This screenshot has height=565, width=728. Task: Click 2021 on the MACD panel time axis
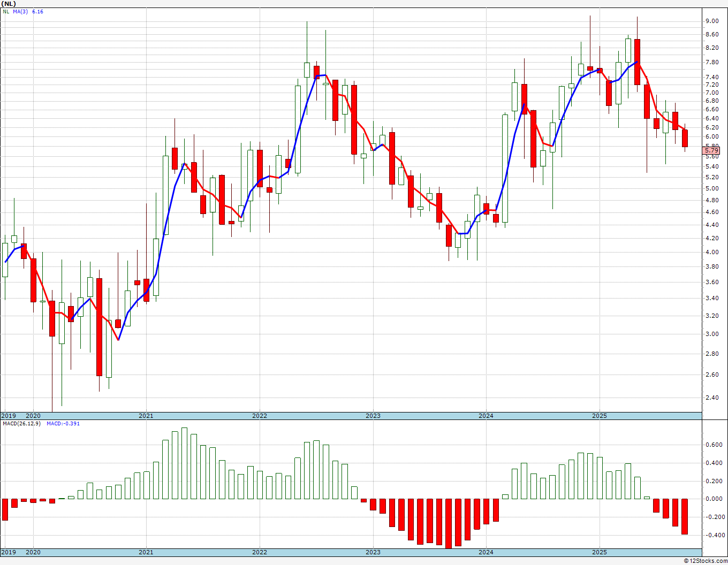point(146,552)
